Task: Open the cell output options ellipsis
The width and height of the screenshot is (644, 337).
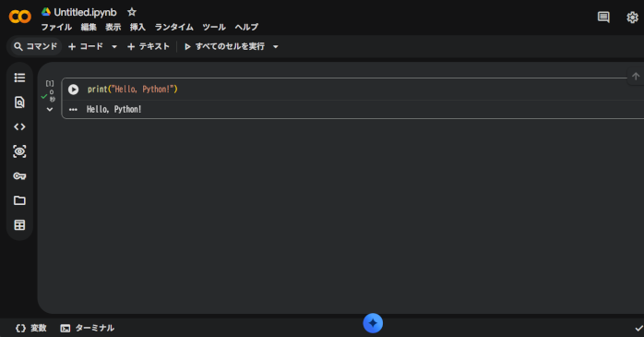Action: coord(73,110)
